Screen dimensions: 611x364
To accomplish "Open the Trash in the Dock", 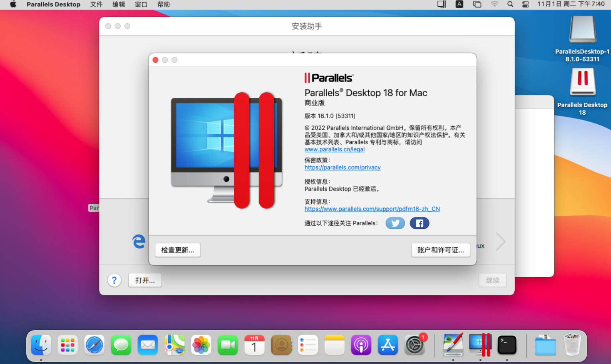I will [x=572, y=345].
